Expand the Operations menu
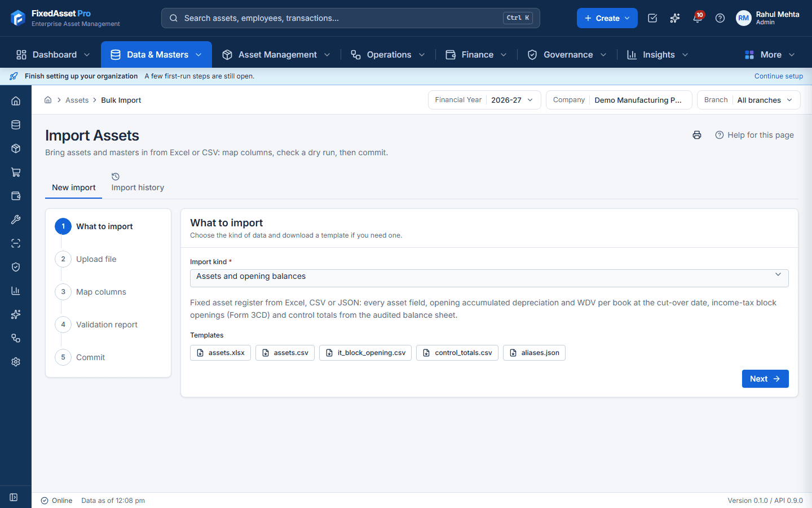 point(387,55)
